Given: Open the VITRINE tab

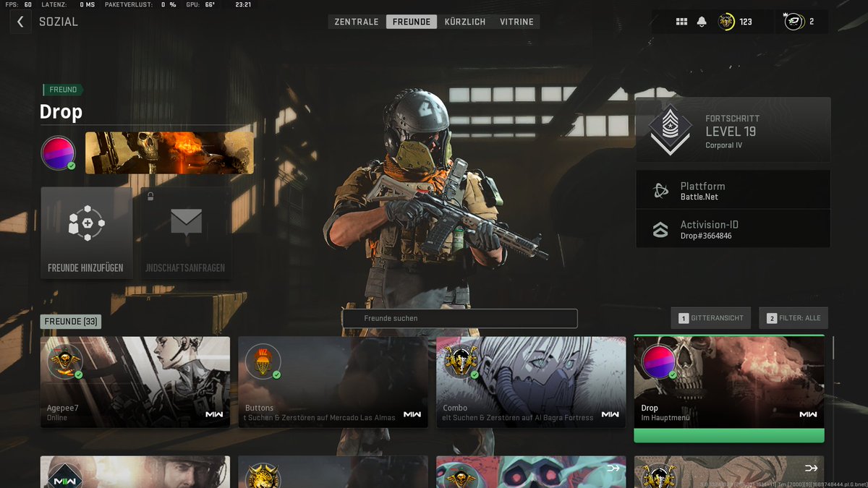Looking at the screenshot, I should tap(516, 22).
